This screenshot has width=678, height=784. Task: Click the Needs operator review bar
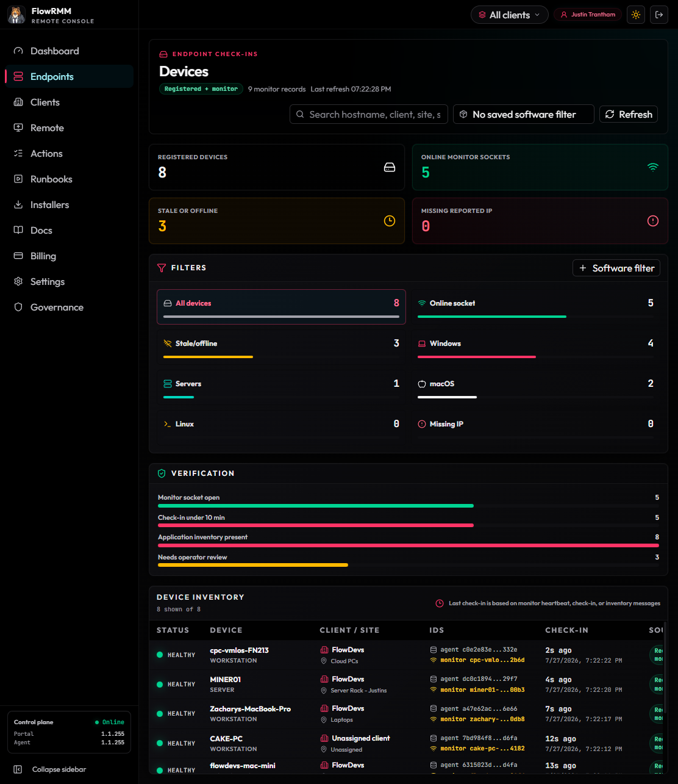point(409,565)
